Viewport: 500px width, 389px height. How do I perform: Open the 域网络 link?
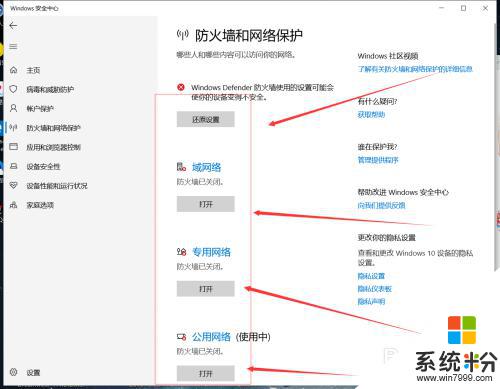click(x=206, y=167)
